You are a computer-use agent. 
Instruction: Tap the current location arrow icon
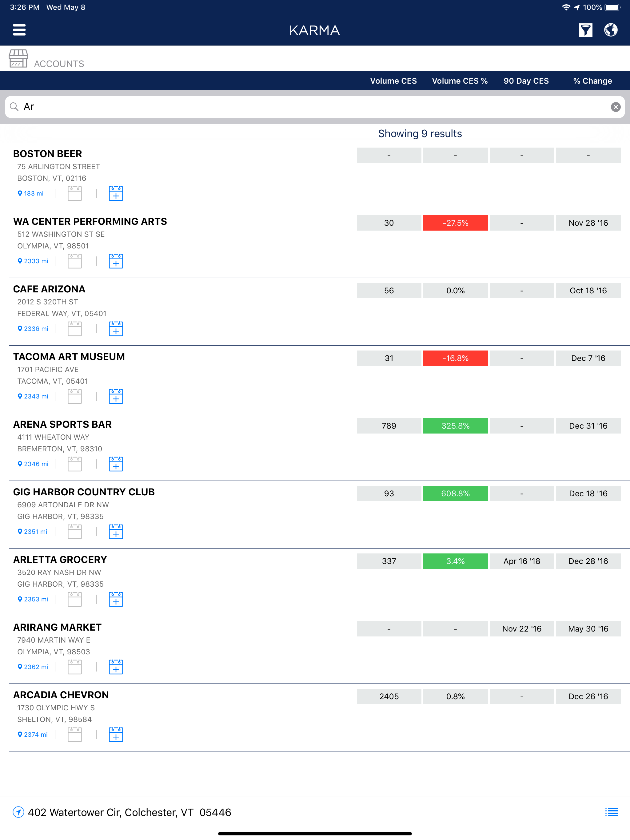pos(18,812)
